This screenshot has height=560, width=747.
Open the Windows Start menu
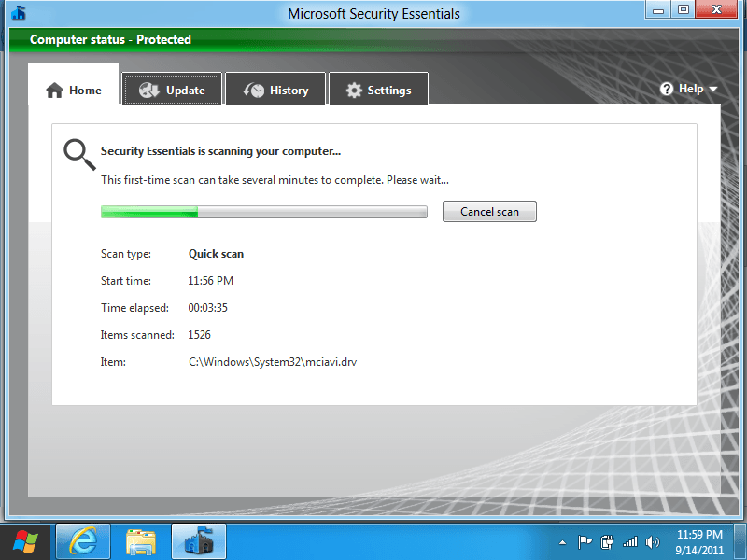click(x=25, y=541)
